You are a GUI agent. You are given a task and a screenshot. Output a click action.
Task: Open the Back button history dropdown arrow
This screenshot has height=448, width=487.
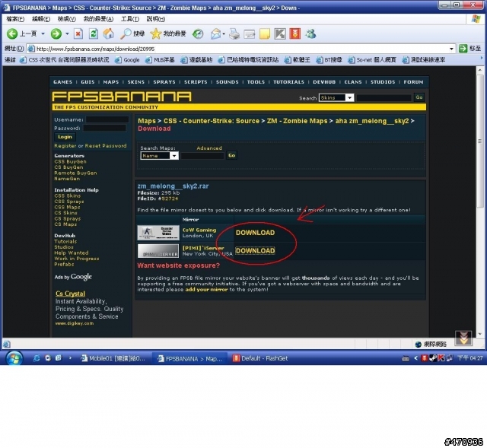[43, 33]
